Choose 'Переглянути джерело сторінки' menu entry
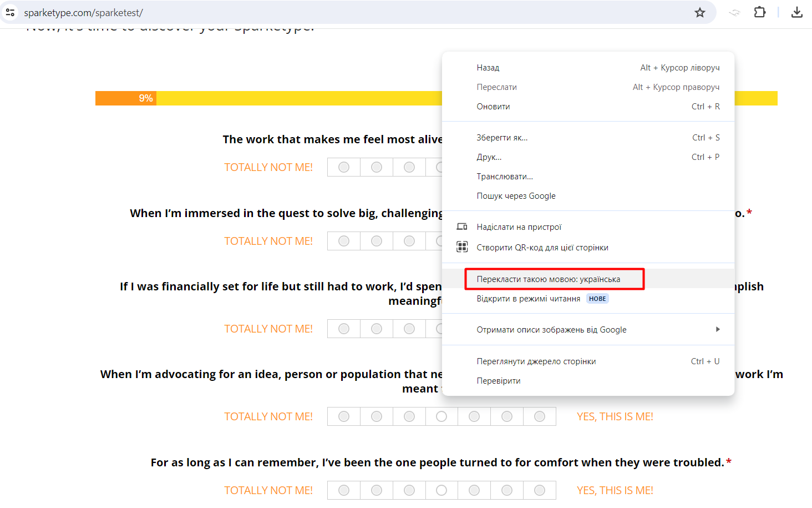The image size is (812, 508). (536, 361)
